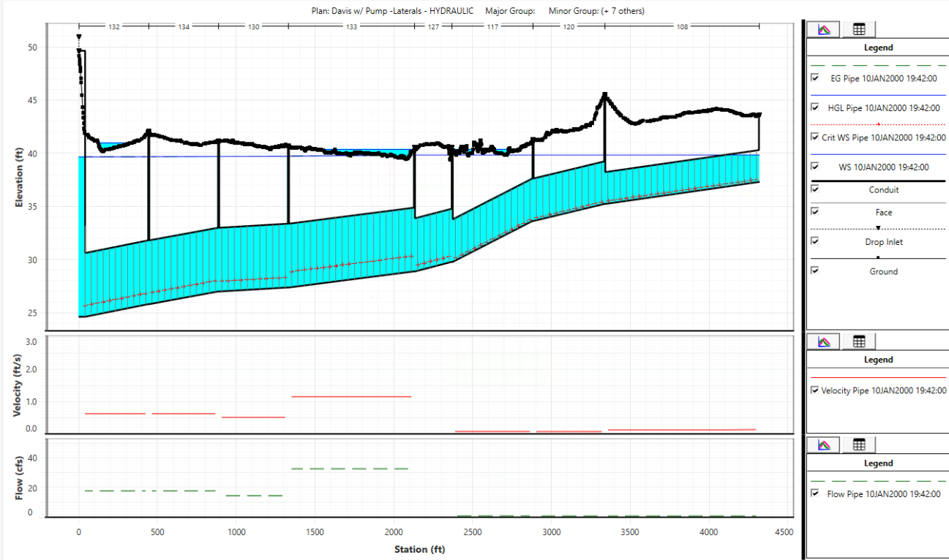The image size is (949, 560).
Task: Disable the Crit WS Pipe checkbox
Action: (815, 137)
